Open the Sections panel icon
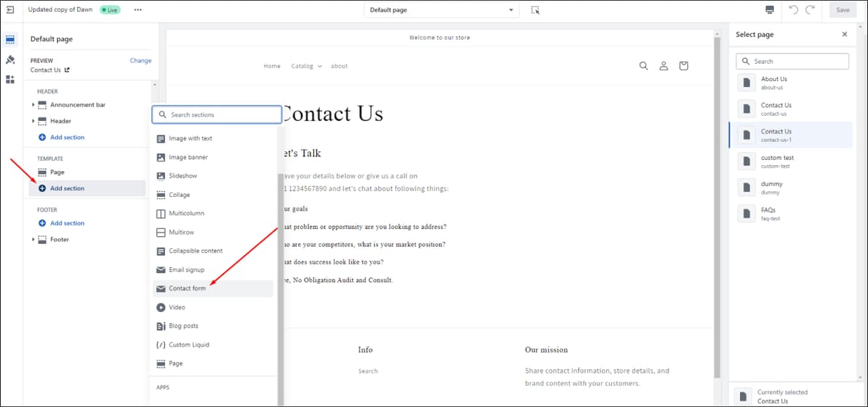This screenshot has width=868, height=407. click(x=11, y=38)
